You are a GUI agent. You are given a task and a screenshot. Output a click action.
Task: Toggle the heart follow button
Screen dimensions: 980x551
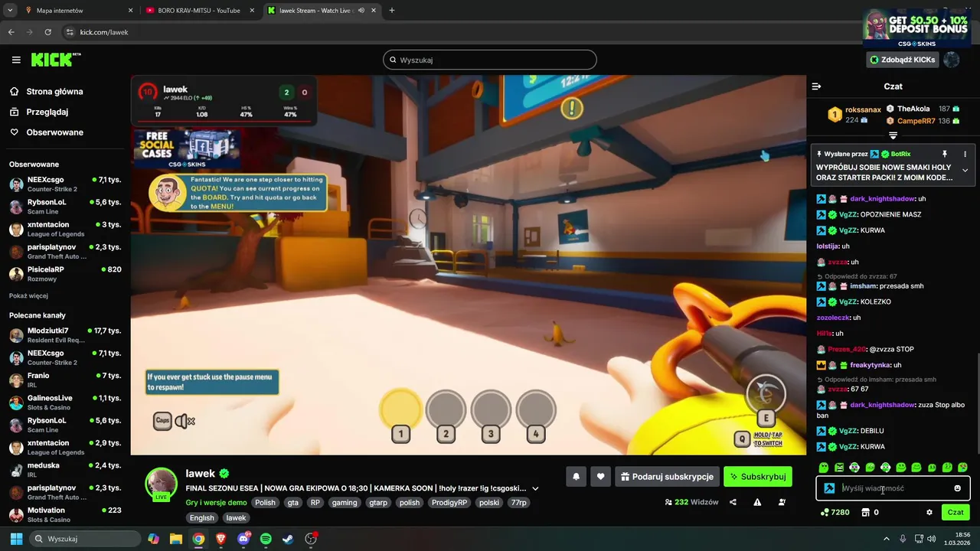coord(601,477)
